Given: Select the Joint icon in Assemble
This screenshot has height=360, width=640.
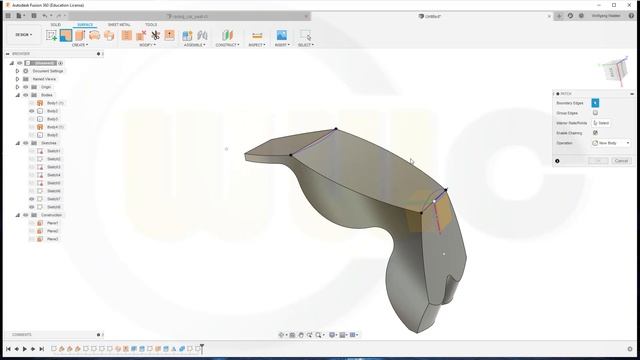Looking at the screenshot, I should [202, 36].
